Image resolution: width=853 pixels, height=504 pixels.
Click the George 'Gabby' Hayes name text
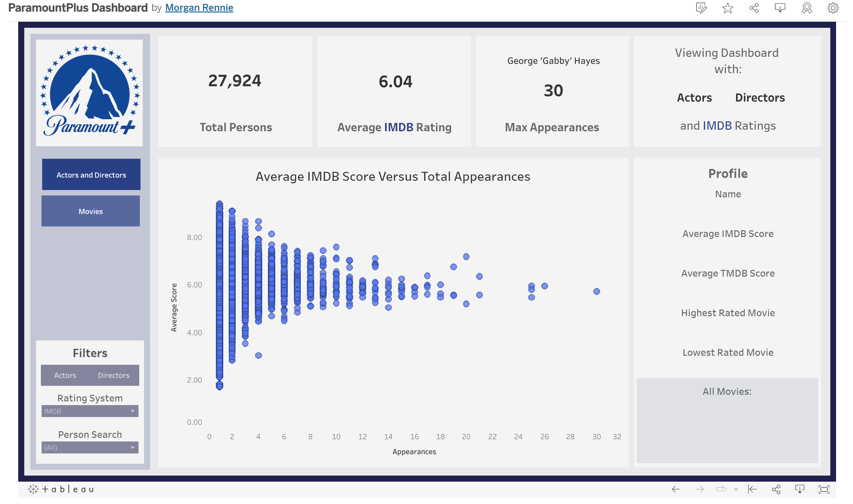(553, 61)
